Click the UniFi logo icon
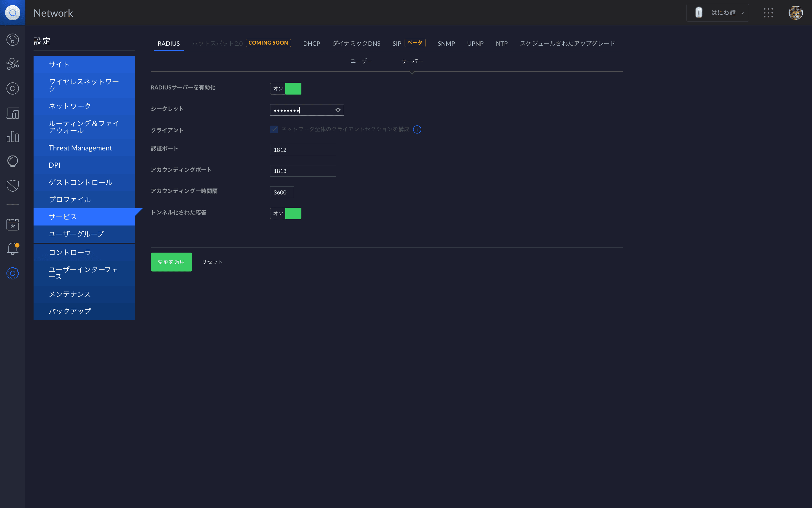Image resolution: width=812 pixels, height=508 pixels. click(x=12, y=12)
